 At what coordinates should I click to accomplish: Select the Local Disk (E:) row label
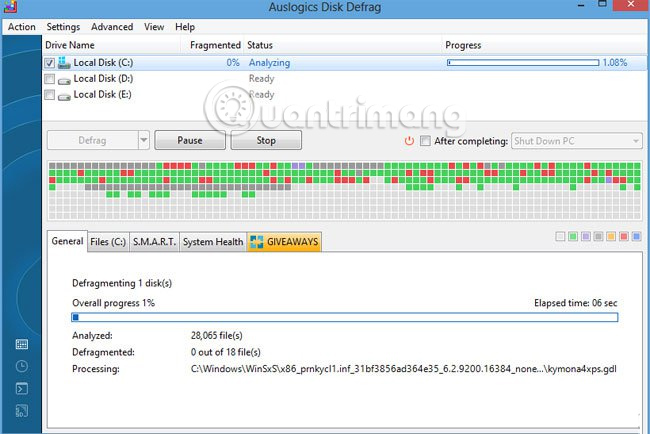(x=102, y=94)
